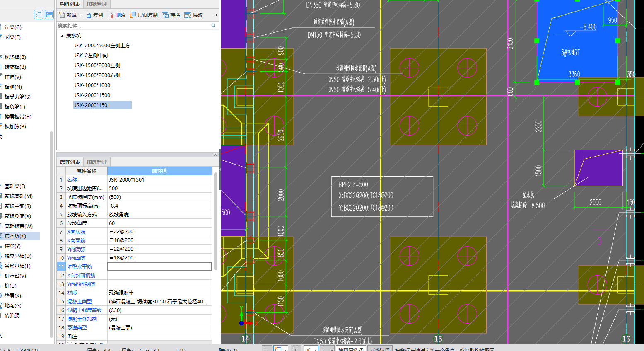This screenshot has height=351, width=644.
Task: Select 板受力筋(S) in the navigation list
Action: (x=17, y=97)
